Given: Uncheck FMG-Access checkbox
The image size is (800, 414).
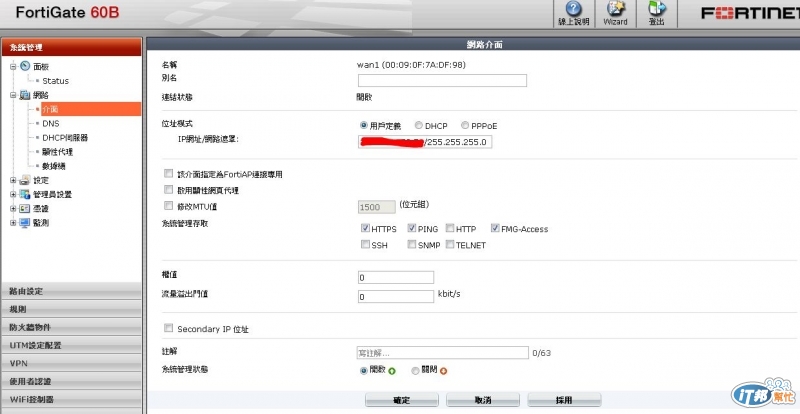Looking at the screenshot, I should click(x=495, y=228).
